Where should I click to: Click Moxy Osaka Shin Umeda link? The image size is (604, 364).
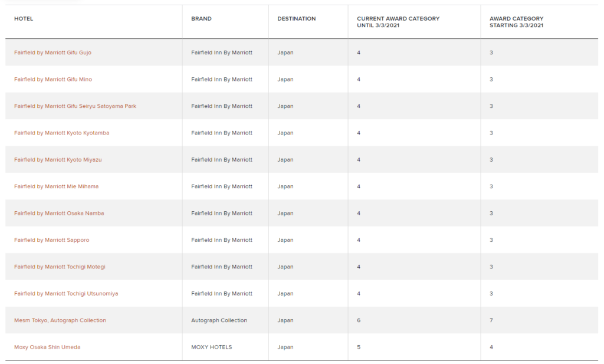[47, 347]
